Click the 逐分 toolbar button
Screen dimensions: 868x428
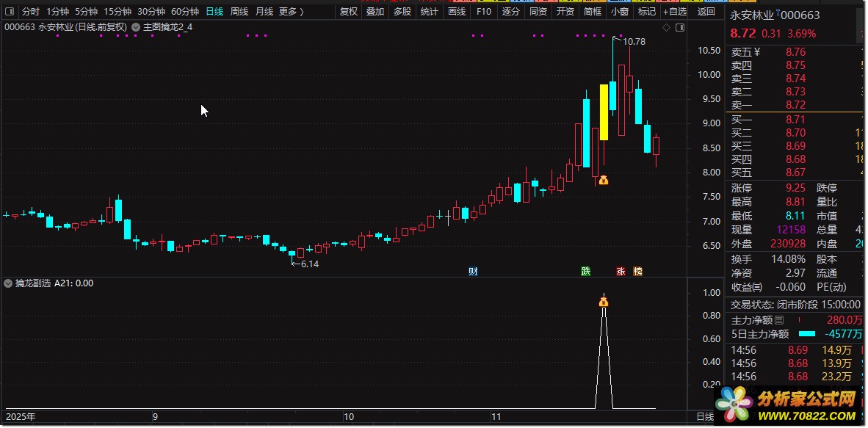[x=510, y=12]
